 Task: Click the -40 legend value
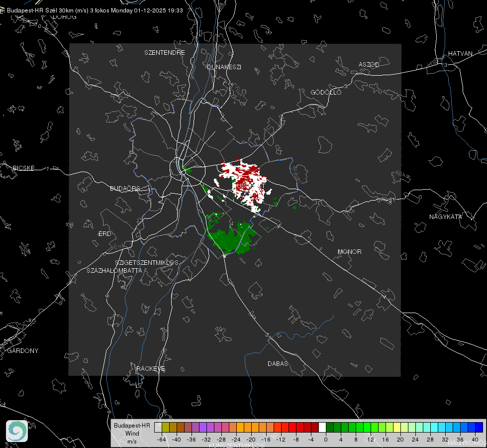tap(177, 440)
